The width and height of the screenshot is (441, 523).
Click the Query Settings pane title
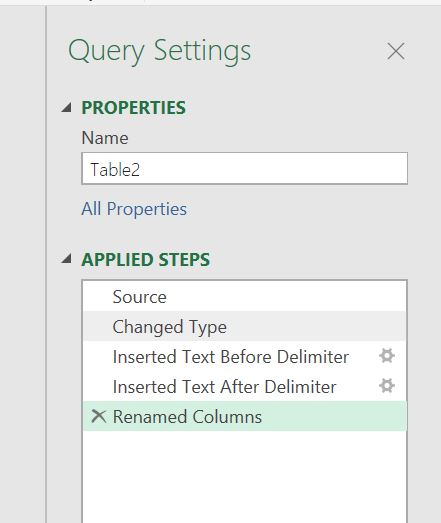[159, 52]
